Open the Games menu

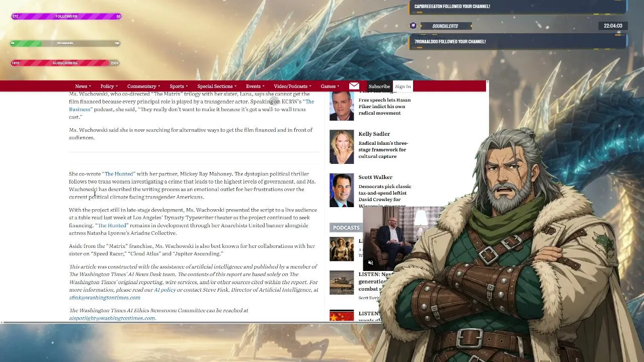pos(330,86)
